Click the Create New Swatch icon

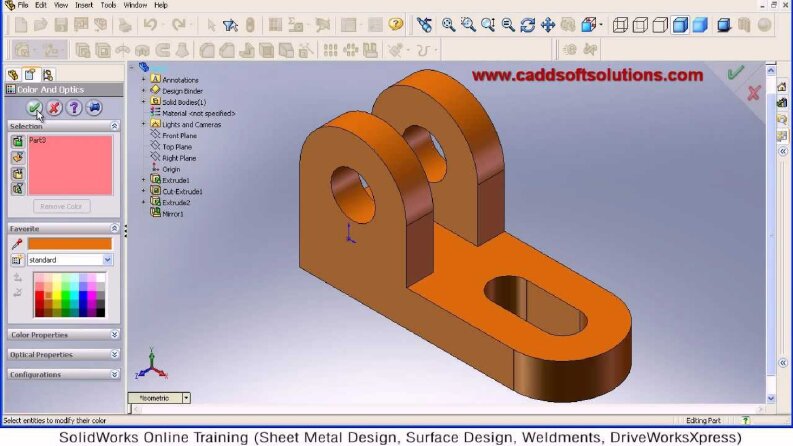point(17,260)
